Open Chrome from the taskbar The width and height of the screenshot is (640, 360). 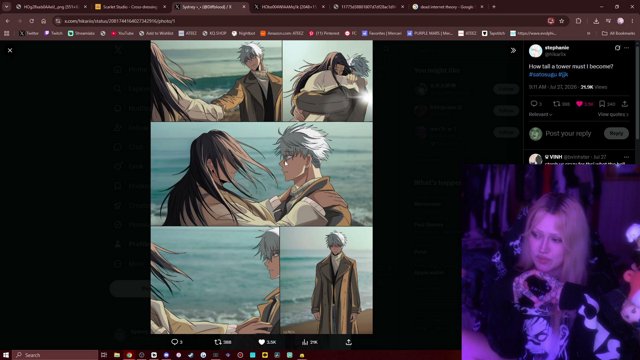tap(129, 355)
